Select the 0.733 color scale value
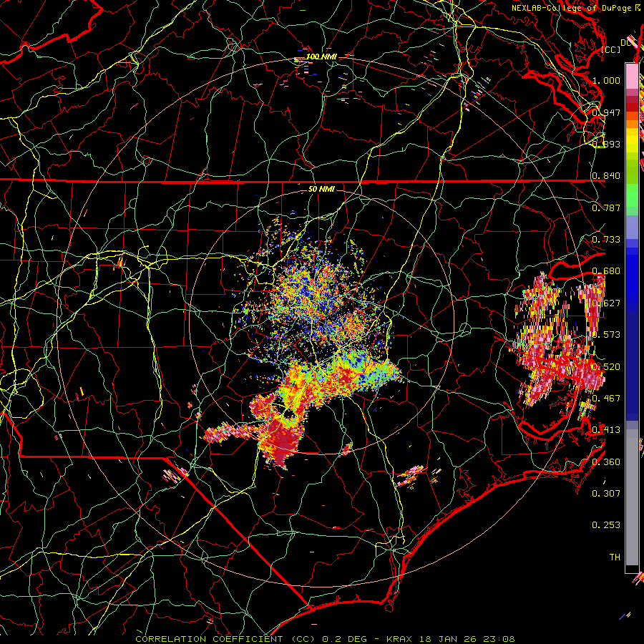Image resolution: width=644 pixels, height=644 pixels. click(606, 240)
